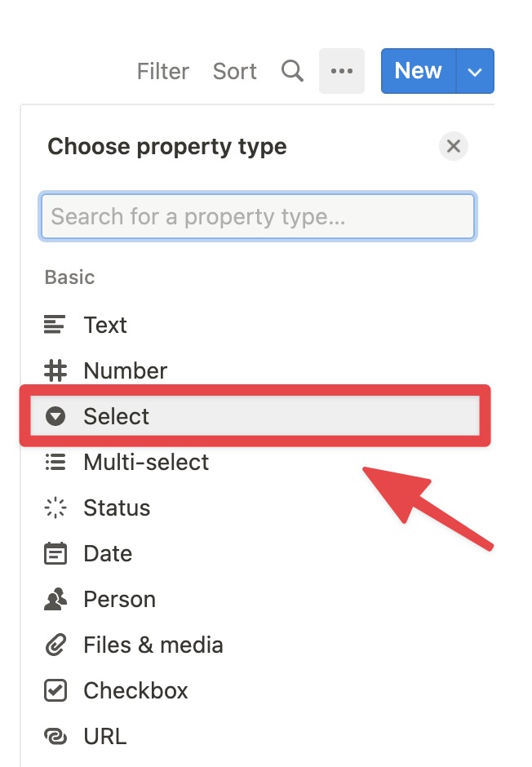This screenshot has height=767, width=532.
Task: Click the Person silhouette icon
Action: pyautogui.click(x=55, y=599)
